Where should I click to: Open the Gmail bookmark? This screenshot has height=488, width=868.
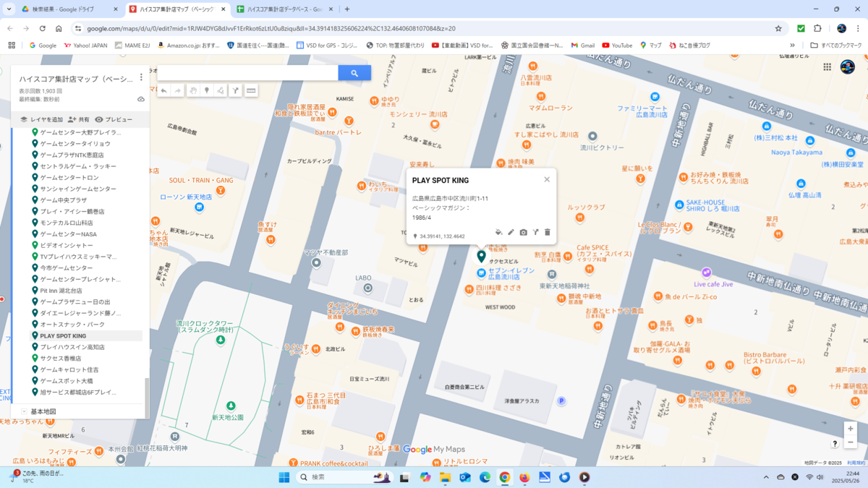point(582,45)
